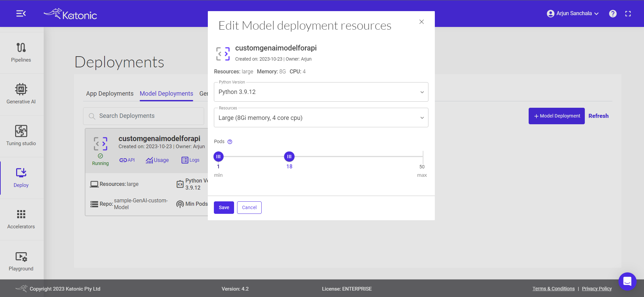This screenshot has width=644, height=297.
Task: Open the API link on the card
Action: [x=127, y=160]
